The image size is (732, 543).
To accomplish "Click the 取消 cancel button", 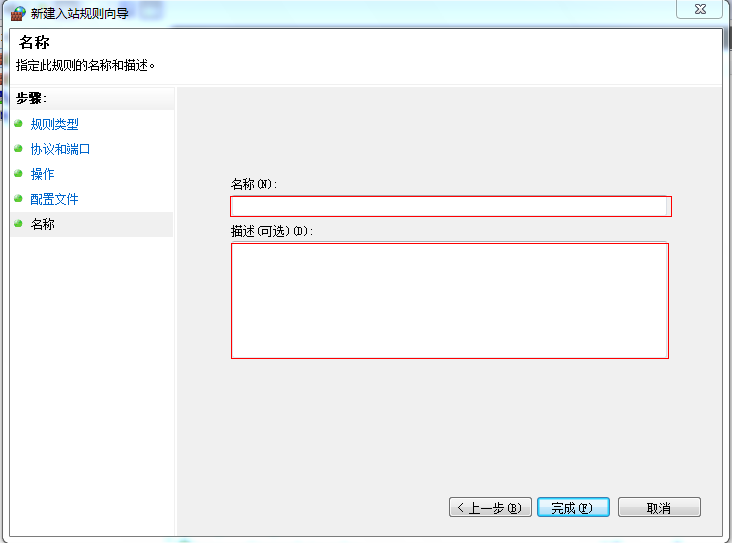I will point(659,507).
